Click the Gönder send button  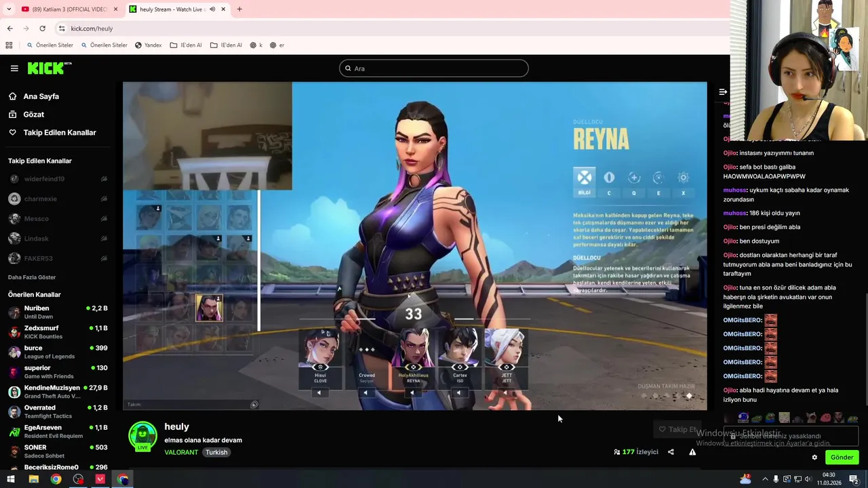pyautogui.click(x=842, y=457)
